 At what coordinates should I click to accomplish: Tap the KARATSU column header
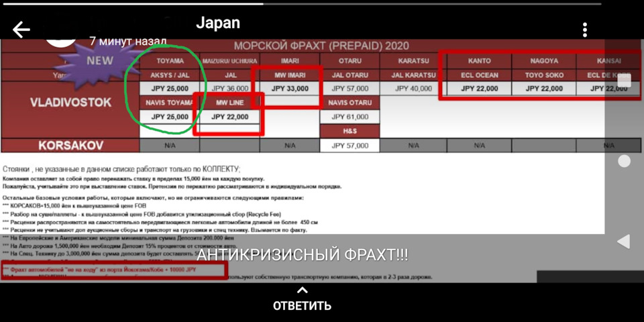(x=414, y=61)
